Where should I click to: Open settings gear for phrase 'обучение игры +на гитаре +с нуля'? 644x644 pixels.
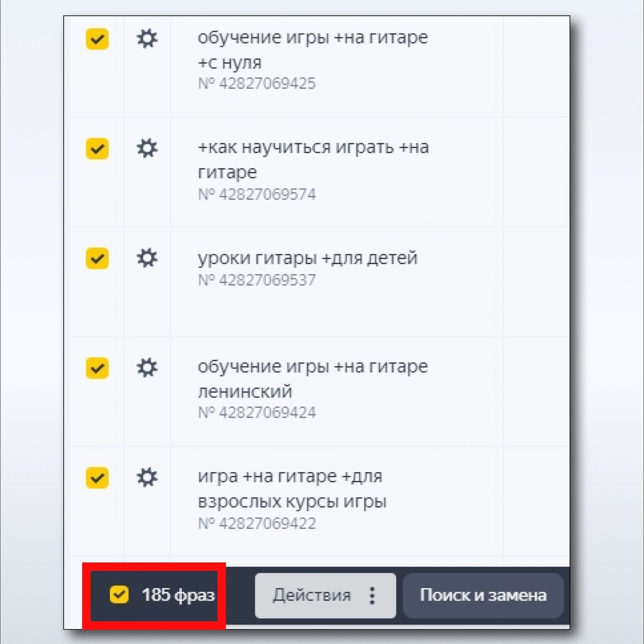pos(147,39)
